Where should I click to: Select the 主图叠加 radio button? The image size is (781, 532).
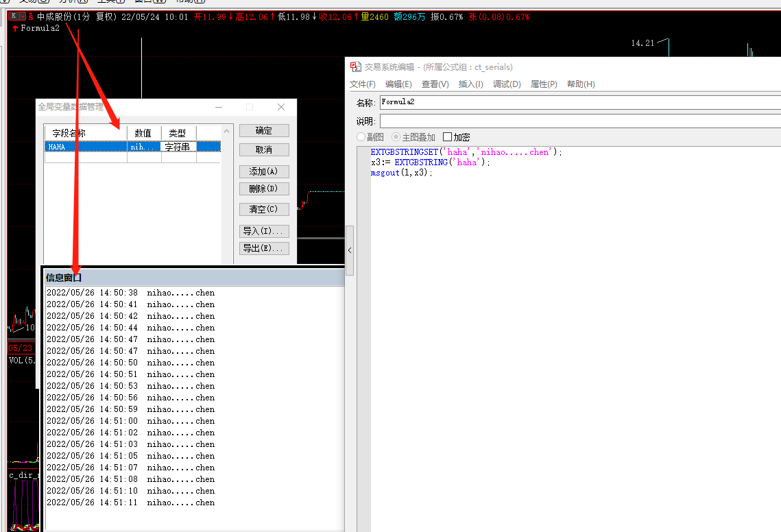pos(396,137)
